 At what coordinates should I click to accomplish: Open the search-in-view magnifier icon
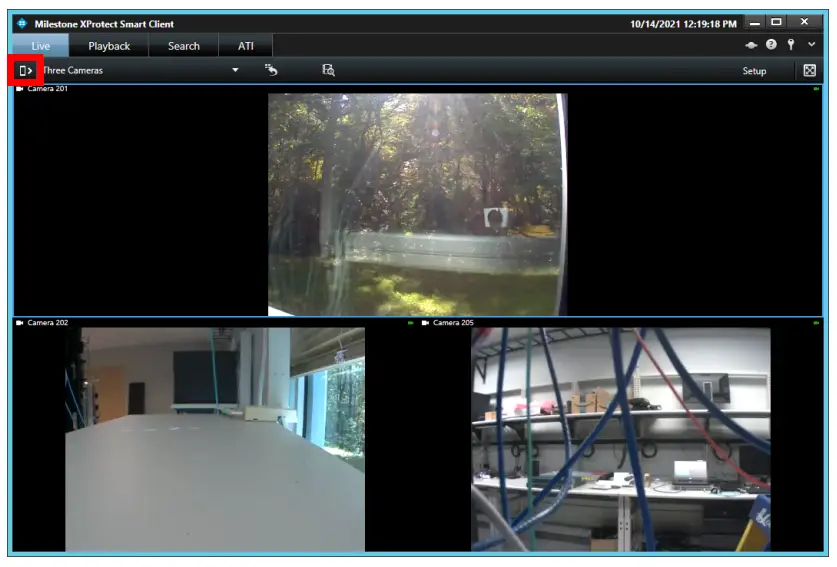pos(328,70)
